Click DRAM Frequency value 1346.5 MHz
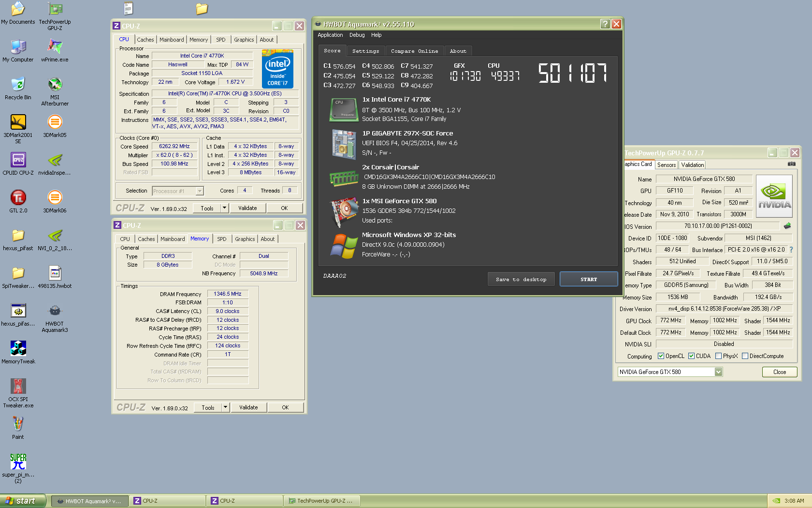The width and height of the screenshot is (812, 508). click(228, 294)
